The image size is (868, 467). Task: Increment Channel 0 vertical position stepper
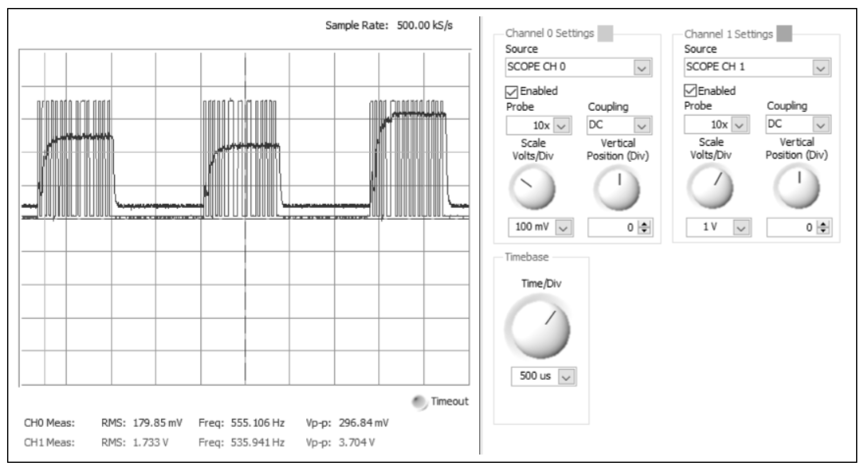pyautogui.click(x=644, y=224)
